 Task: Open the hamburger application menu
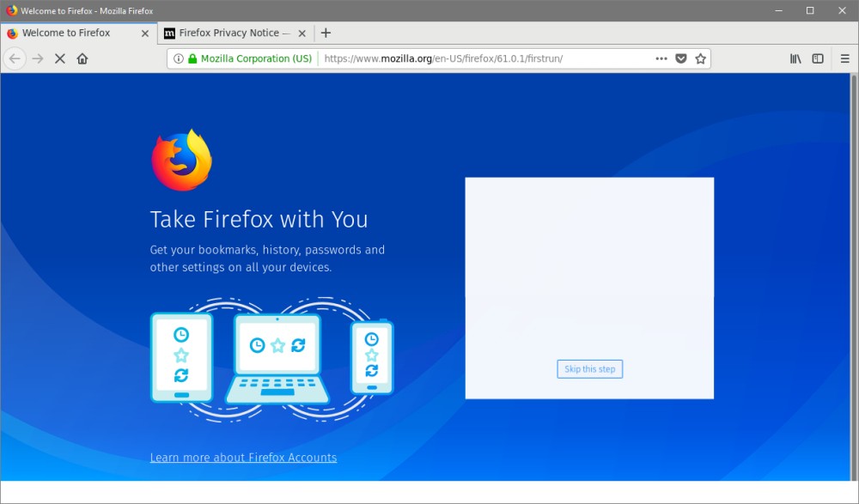pyautogui.click(x=844, y=58)
